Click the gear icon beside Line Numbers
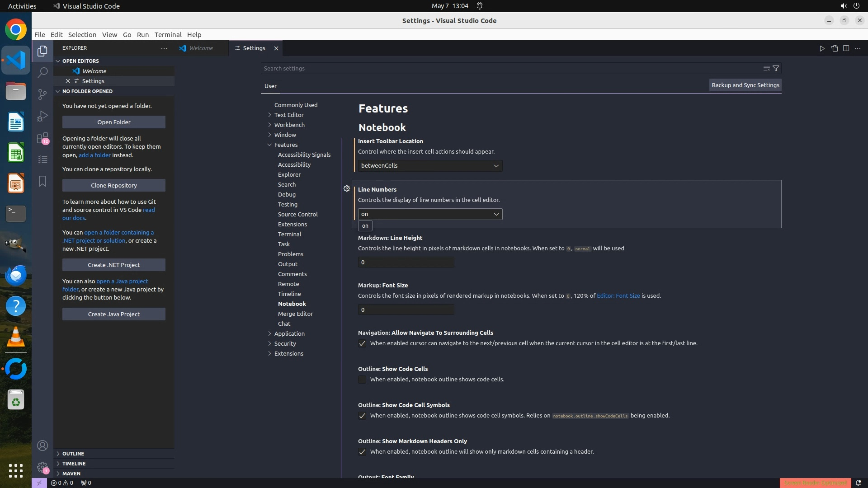868x488 pixels. [x=347, y=189]
